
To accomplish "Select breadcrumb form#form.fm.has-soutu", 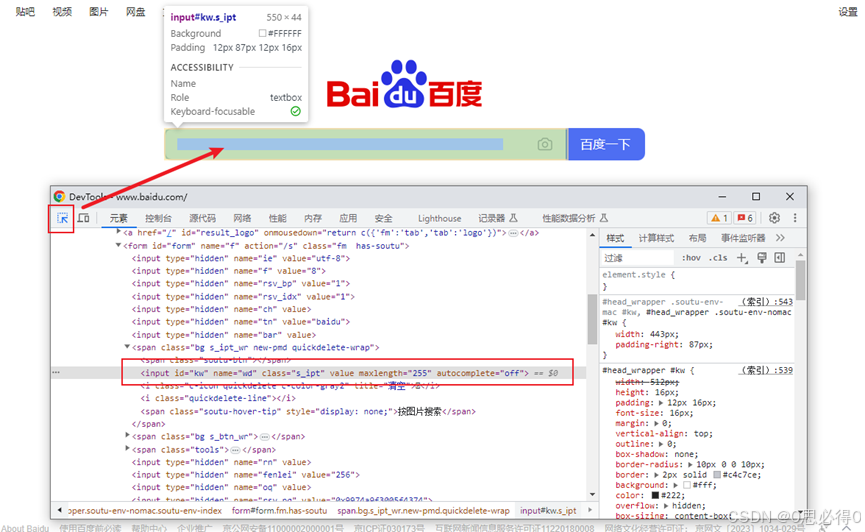I will (x=279, y=511).
